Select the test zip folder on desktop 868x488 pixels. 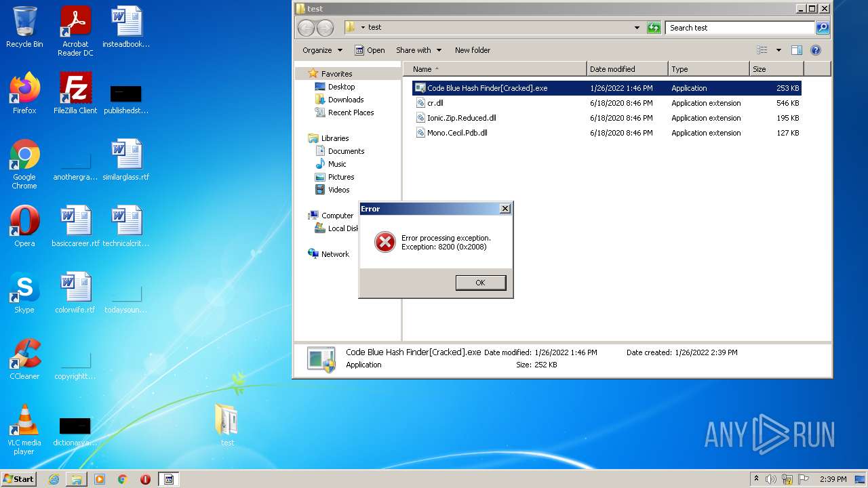(227, 425)
